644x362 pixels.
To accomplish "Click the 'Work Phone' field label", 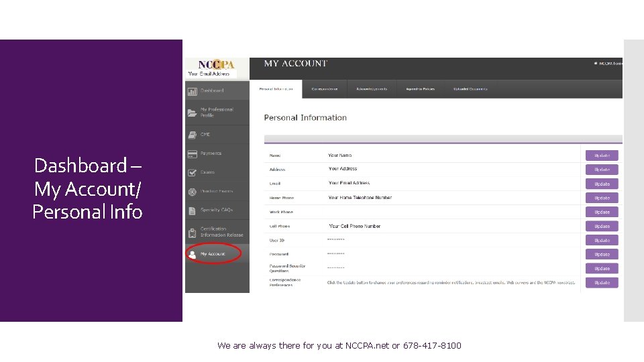I will coord(281,213).
